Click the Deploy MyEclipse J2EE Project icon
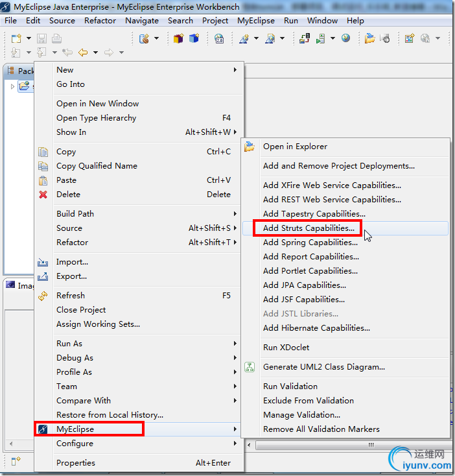This screenshot has width=455, height=476. point(305,38)
